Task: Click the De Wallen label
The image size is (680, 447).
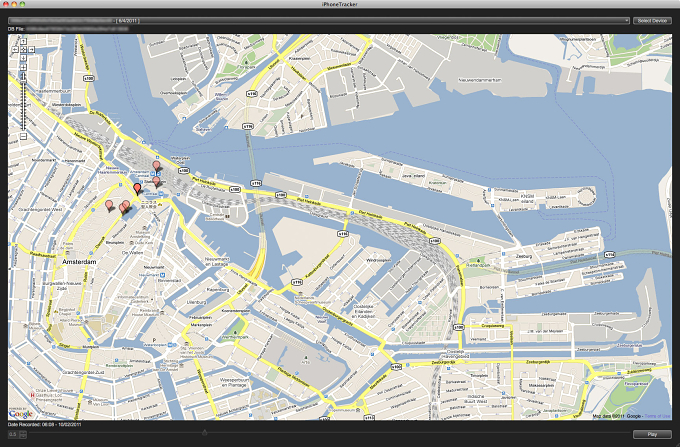Action: (132, 252)
